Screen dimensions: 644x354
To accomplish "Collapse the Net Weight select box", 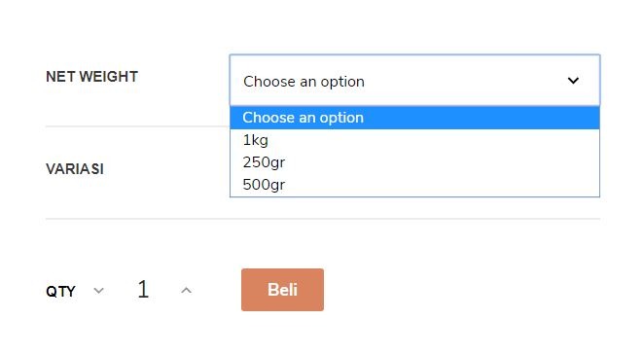I will [x=414, y=80].
